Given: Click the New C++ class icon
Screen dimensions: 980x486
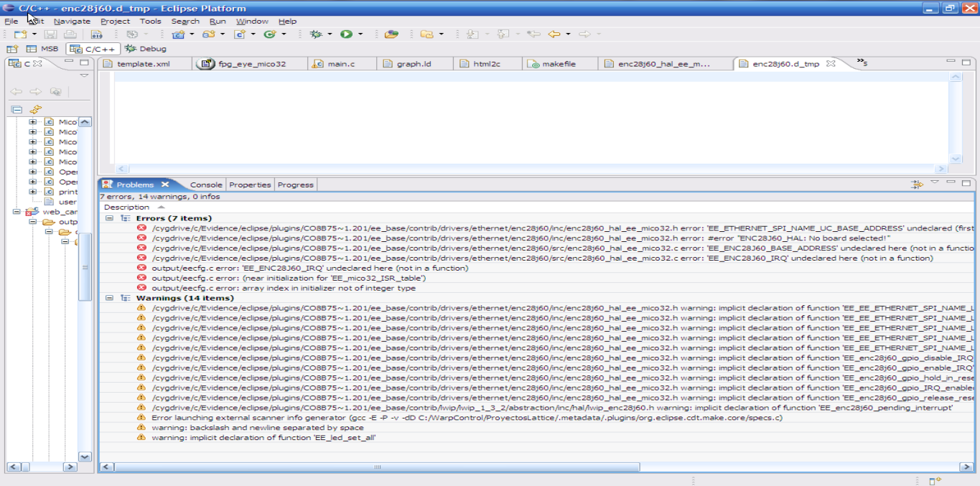Looking at the screenshot, I should coord(270,34).
